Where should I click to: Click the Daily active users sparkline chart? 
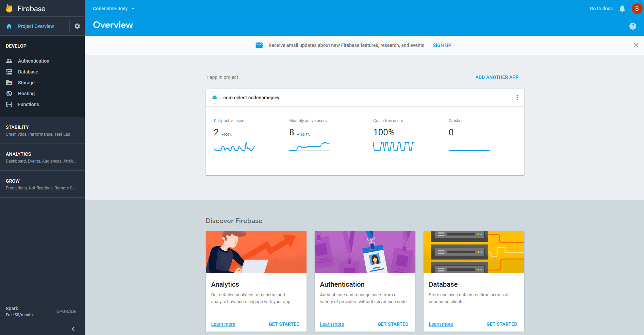234,147
